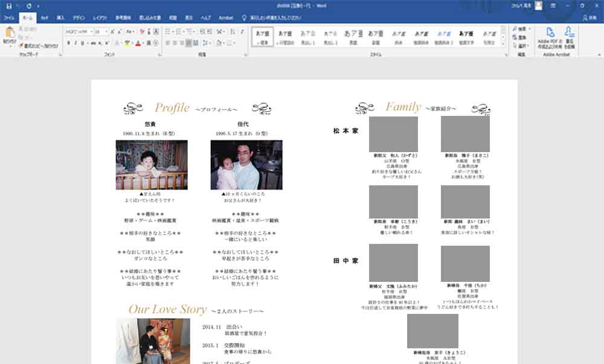Click the Paste clipboard icon
The height and width of the screenshot is (364, 604).
(x=9, y=35)
